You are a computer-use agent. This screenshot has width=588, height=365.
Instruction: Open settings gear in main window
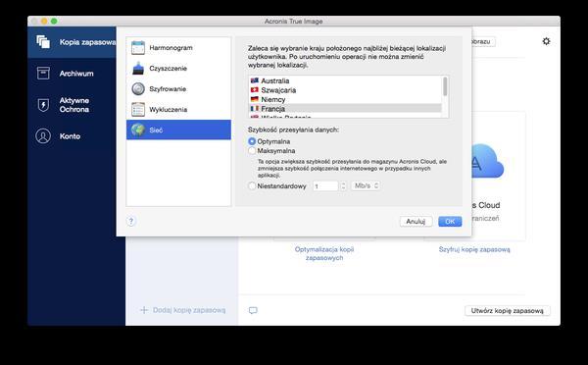547,41
